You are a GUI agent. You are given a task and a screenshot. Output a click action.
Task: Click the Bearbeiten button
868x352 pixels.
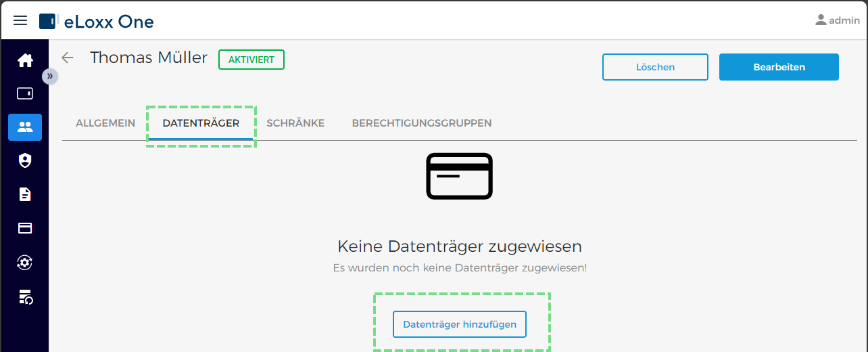(779, 67)
